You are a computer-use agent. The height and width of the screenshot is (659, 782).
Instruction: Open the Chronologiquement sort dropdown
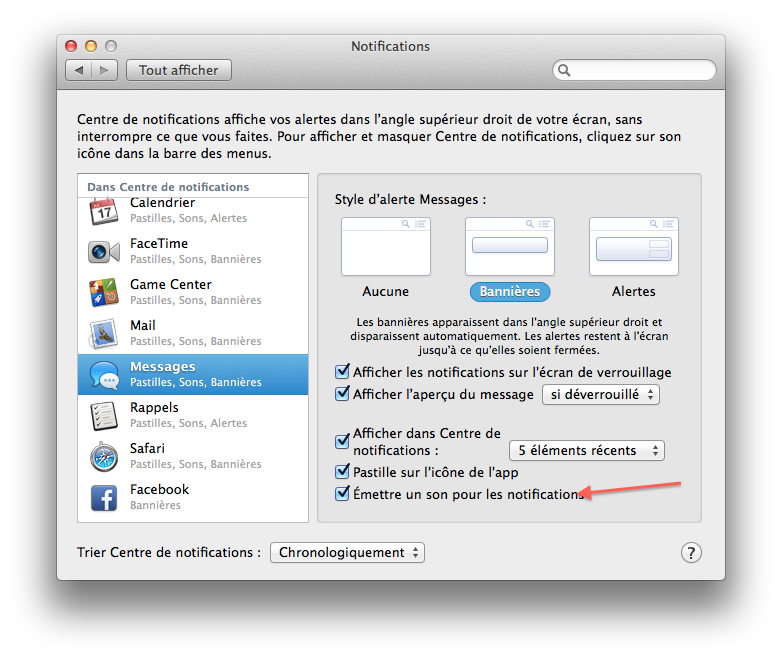[x=347, y=553]
